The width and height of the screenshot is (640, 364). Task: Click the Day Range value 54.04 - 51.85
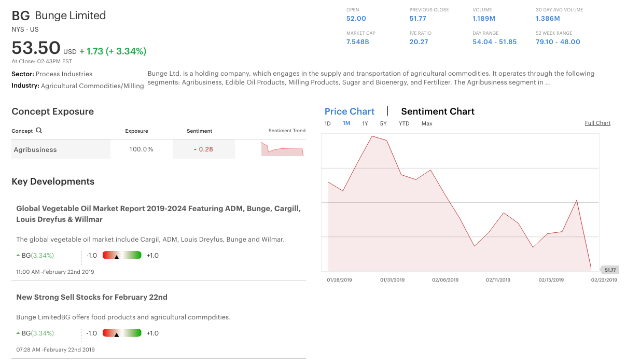point(495,42)
